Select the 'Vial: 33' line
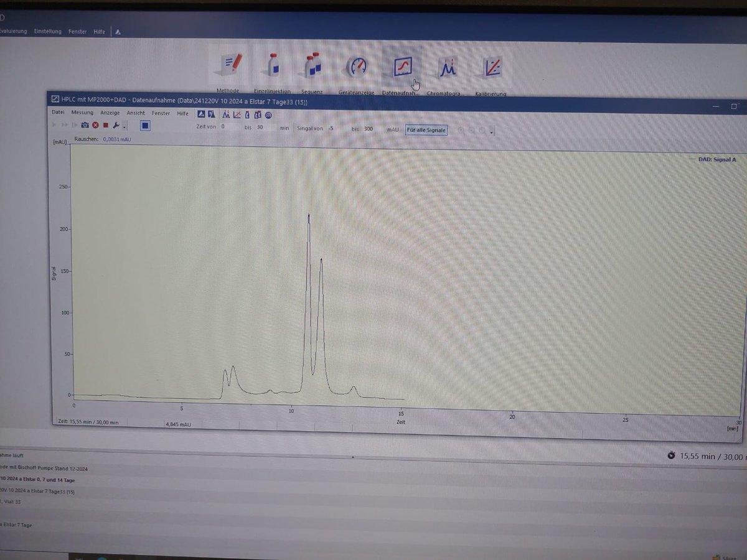The image size is (747, 560). coord(11,502)
